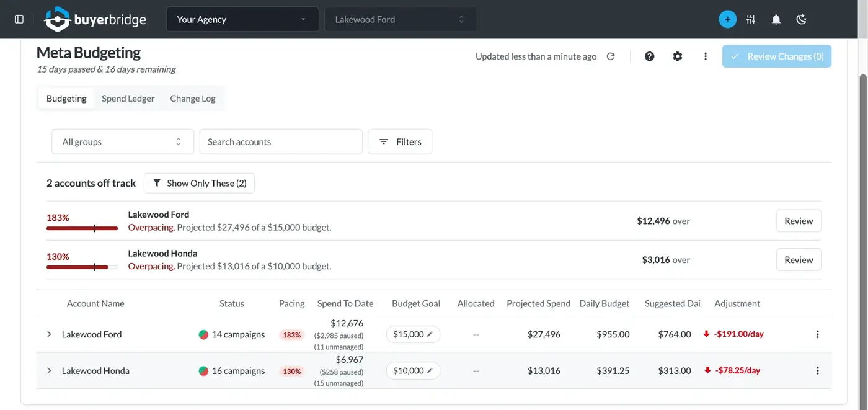The image size is (868, 410).
Task: Click status icon beside 14 campaigns
Action: click(x=203, y=334)
